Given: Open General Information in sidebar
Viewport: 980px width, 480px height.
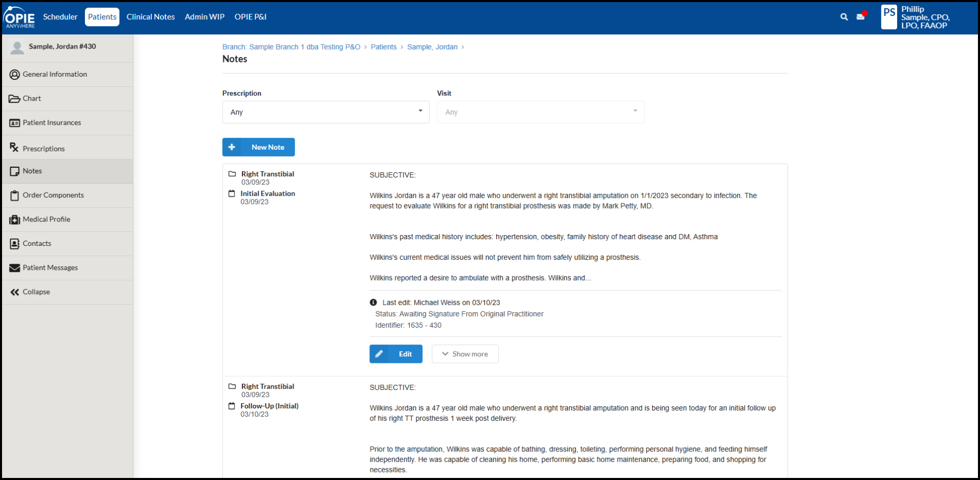Looking at the screenshot, I should [68, 75].
